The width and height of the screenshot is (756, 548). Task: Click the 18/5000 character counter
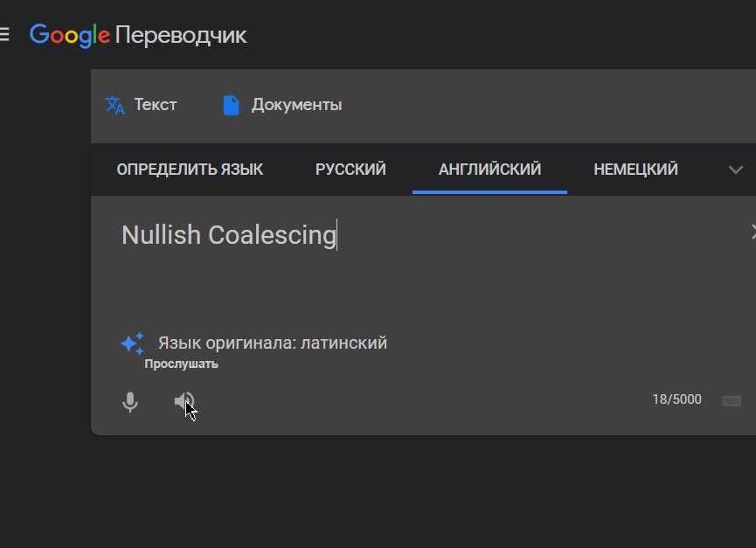point(676,399)
